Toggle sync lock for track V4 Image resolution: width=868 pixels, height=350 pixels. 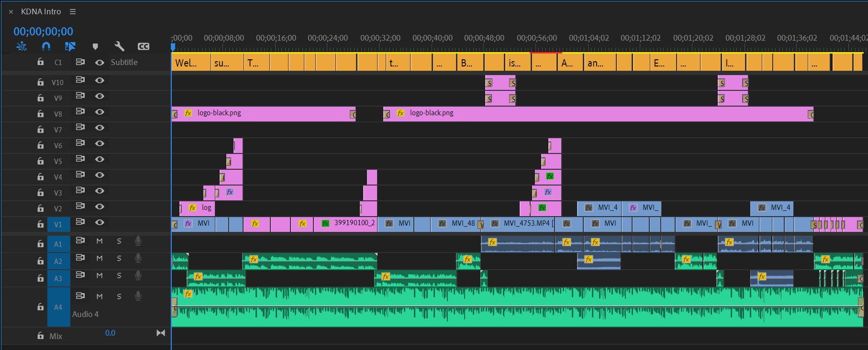[x=80, y=175]
